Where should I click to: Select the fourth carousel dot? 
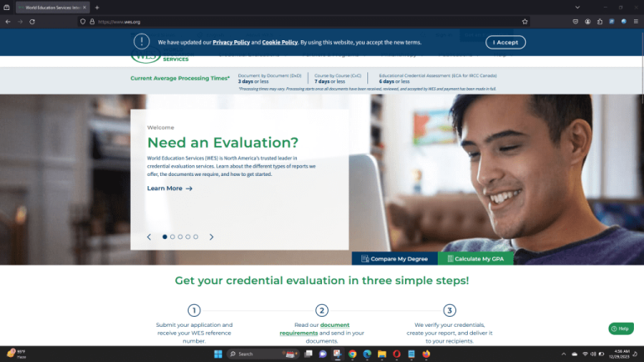click(x=188, y=237)
